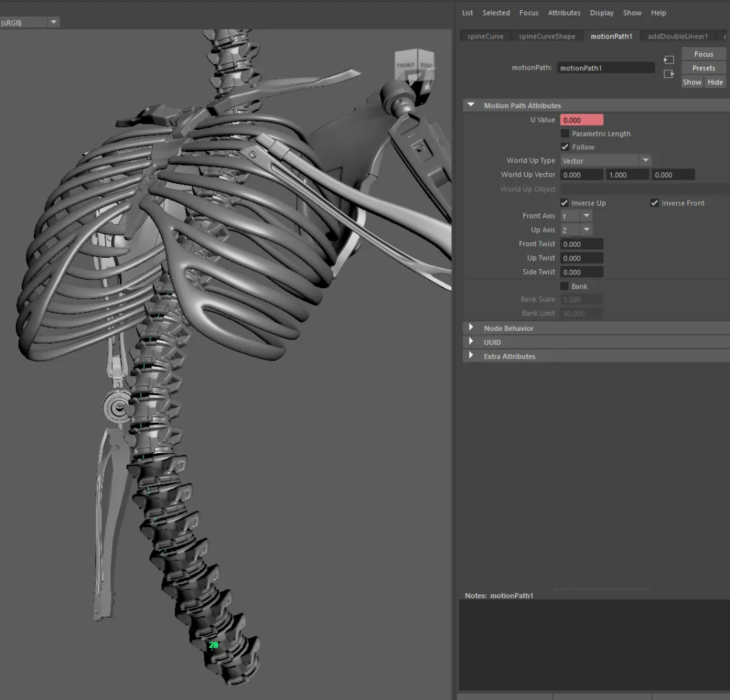Open the Attributes menu
This screenshot has width=730, height=700.
coord(564,13)
